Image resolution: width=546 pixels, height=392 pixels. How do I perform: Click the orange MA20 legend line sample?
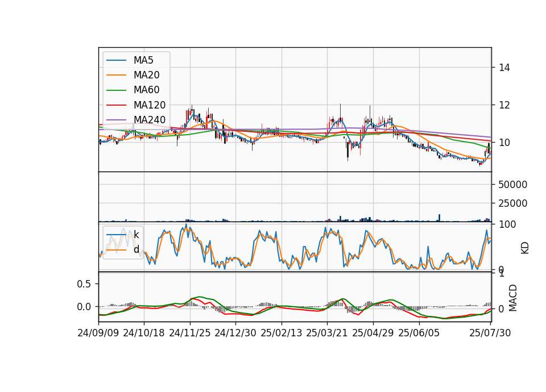pos(116,75)
